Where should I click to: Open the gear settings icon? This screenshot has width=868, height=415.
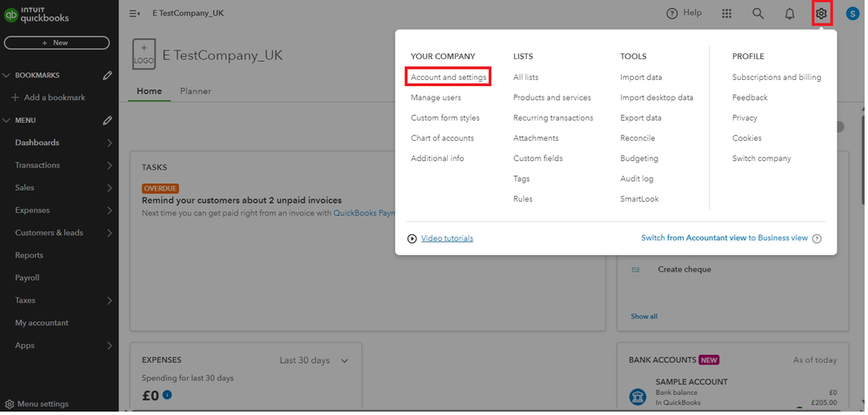pyautogui.click(x=822, y=13)
